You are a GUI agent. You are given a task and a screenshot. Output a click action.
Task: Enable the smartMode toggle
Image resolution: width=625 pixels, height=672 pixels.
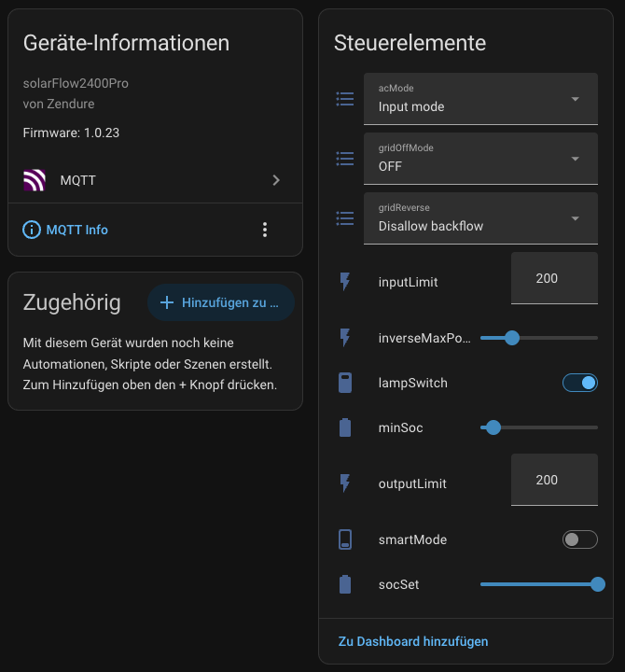[x=580, y=539]
